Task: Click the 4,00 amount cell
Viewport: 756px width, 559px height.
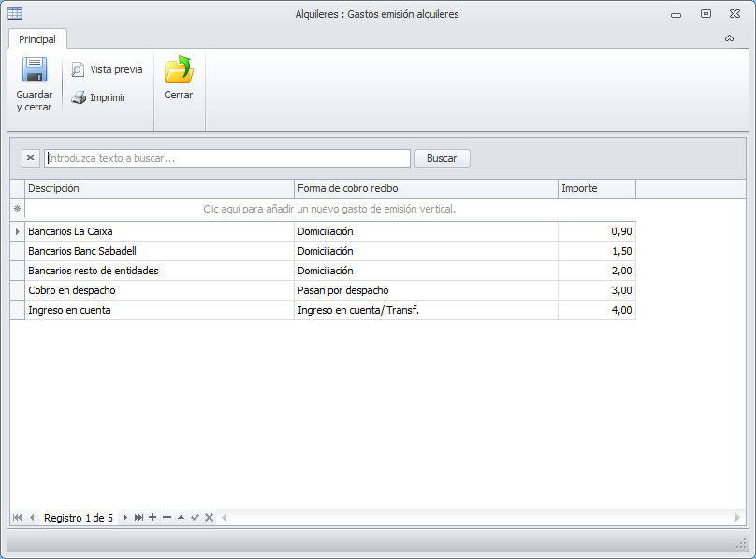Action: [597, 310]
